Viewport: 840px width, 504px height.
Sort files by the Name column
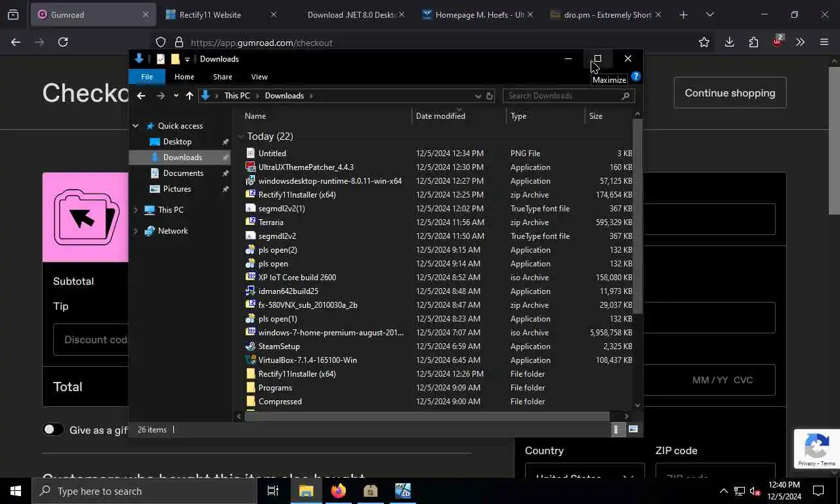(x=255, y=116)
